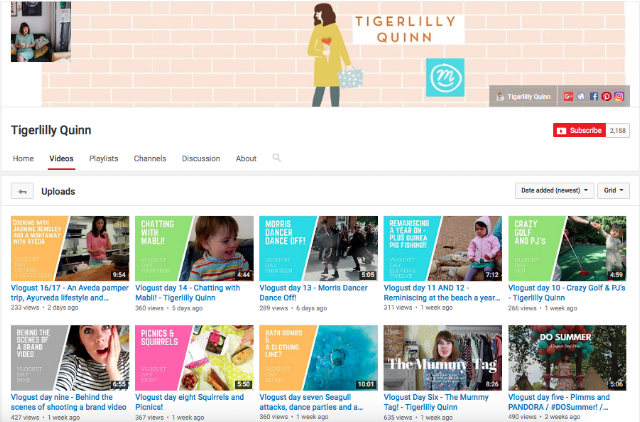Click '233 views · 2 days ago' text
Image resolution: width=640 pixels, height=422 pixels.
point(44,308)
